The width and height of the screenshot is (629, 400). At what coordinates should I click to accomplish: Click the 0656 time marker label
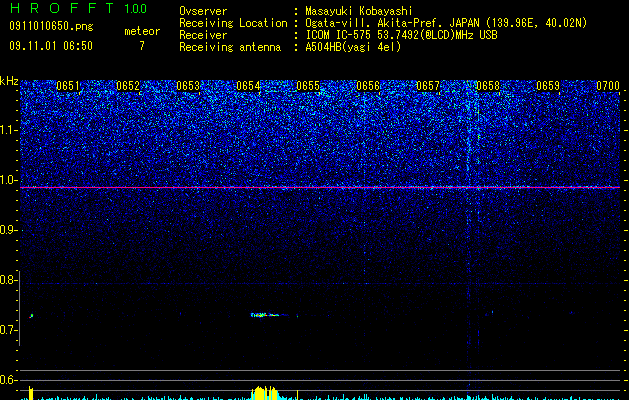(368, 86)
